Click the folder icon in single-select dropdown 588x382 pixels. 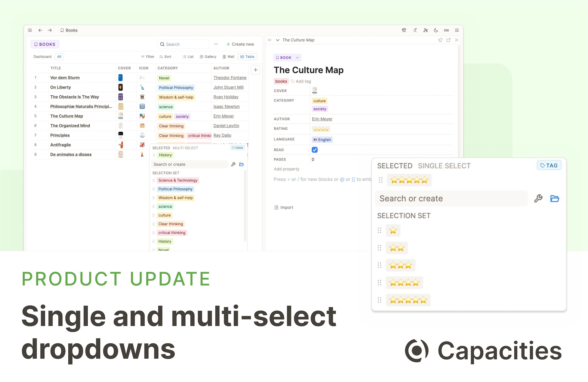(555, 198)
